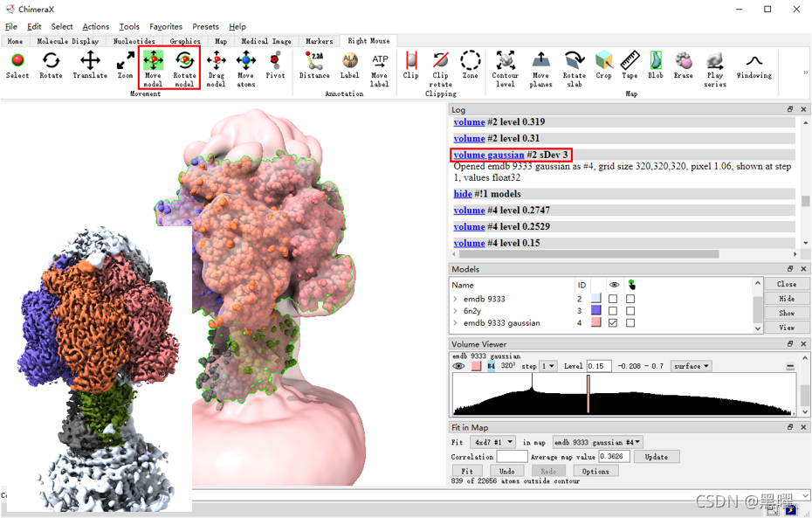Screen dimensions: 812x518
Task: Switch to the Medical Image tab
Action: click(x=266, y=41)
